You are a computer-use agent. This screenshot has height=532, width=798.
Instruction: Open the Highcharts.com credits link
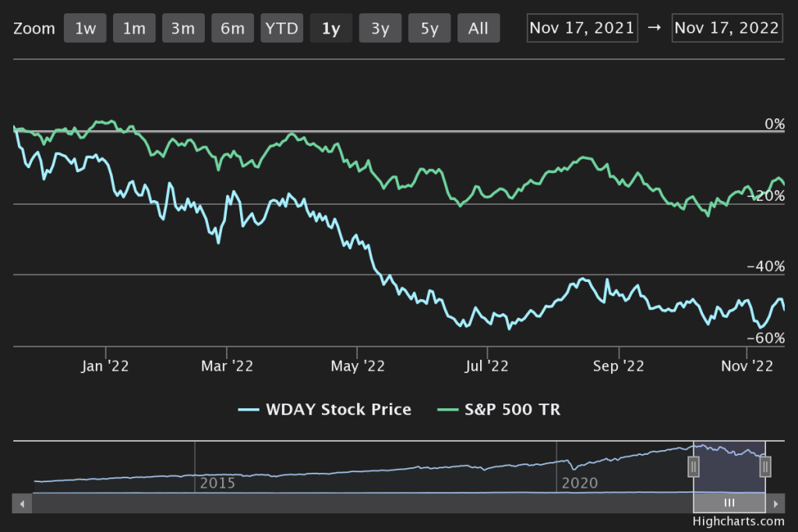click(x=738, y=522)
